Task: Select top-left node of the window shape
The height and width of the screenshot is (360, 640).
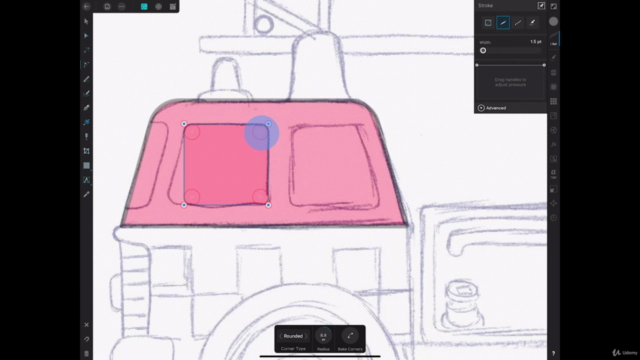Action: click(x=184, y=124)
